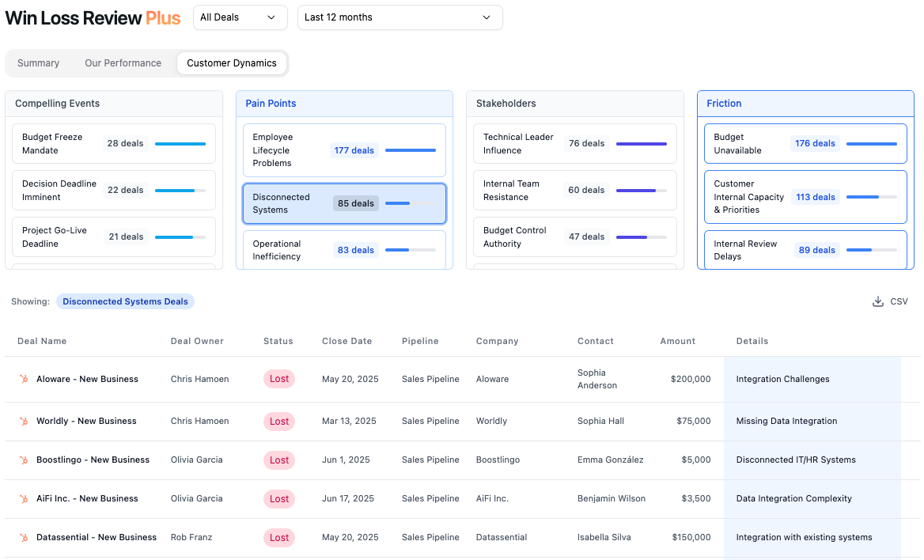Select the Customer Dynamics tab
This screenshot has height=560, width=924.
click(x=232, y=62)
